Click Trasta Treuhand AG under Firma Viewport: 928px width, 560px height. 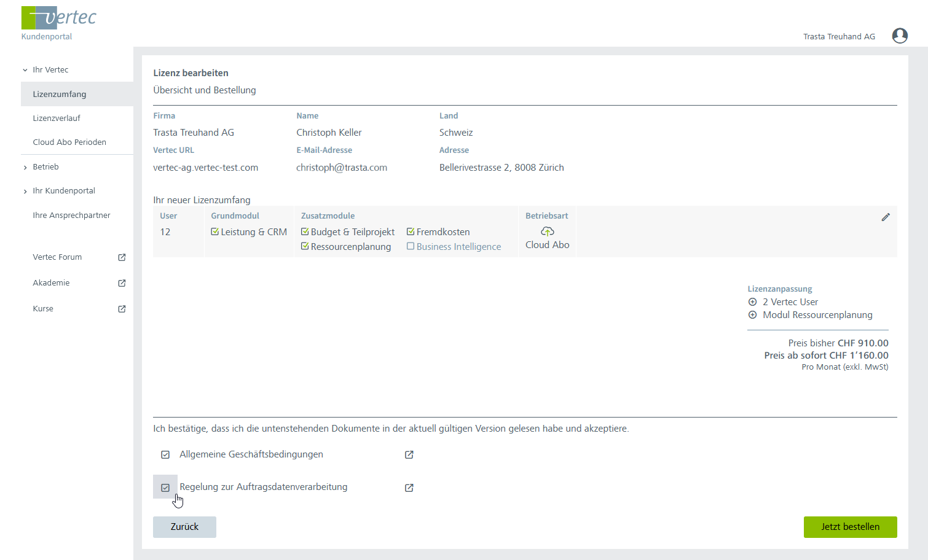[x=194, y=132]
